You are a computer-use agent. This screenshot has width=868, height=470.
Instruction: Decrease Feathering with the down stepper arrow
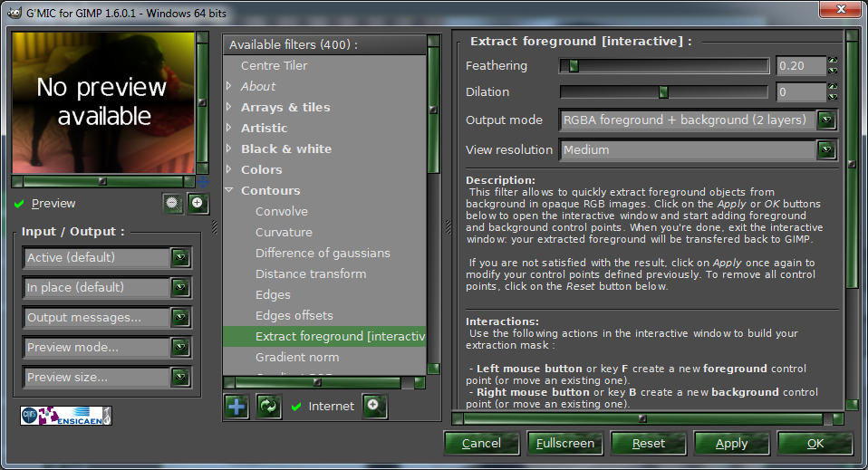833,71
